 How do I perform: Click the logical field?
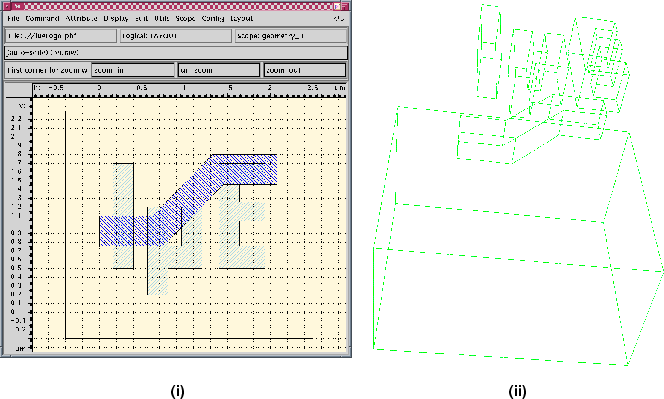click(176, 36)
